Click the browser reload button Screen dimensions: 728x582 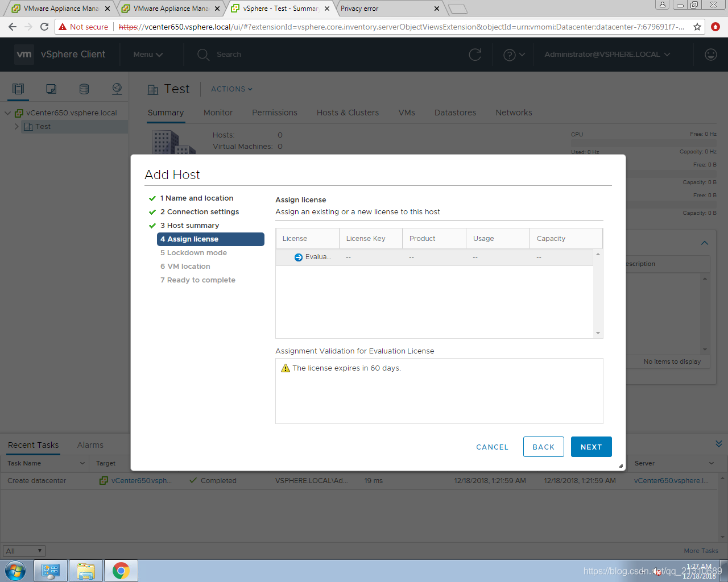click(44, 27)
